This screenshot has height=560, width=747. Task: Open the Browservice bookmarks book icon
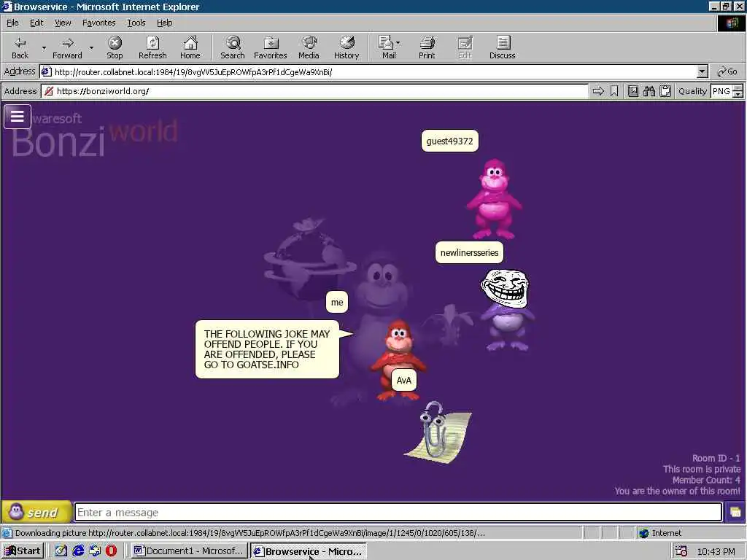pyautogui.click(x=632, y=91)
